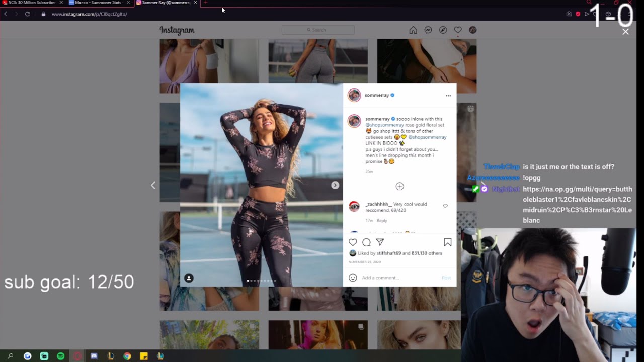Viewport: 644px width, 362px height.
Task: Click the browser back button
Action: pos(6,14)
